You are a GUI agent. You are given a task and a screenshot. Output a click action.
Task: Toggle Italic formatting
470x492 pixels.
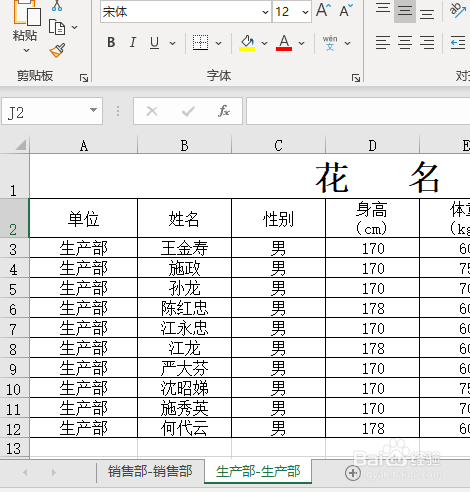coord(133,43)
